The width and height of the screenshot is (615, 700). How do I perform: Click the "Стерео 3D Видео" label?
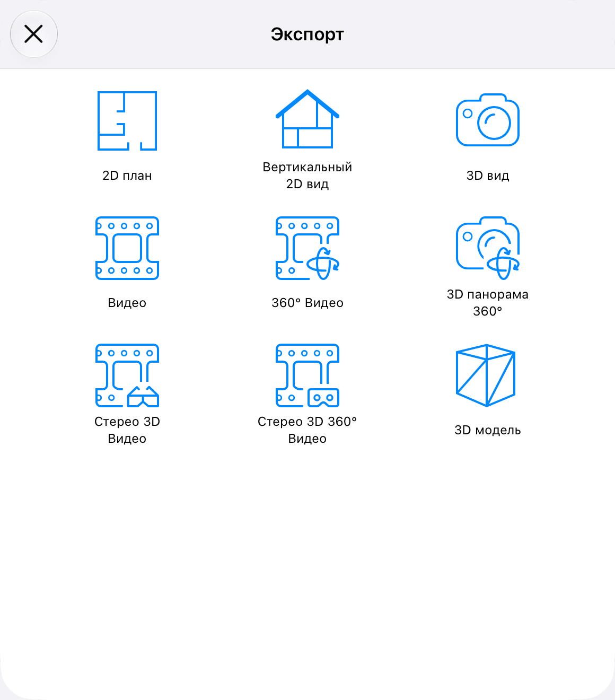(127, 430)
